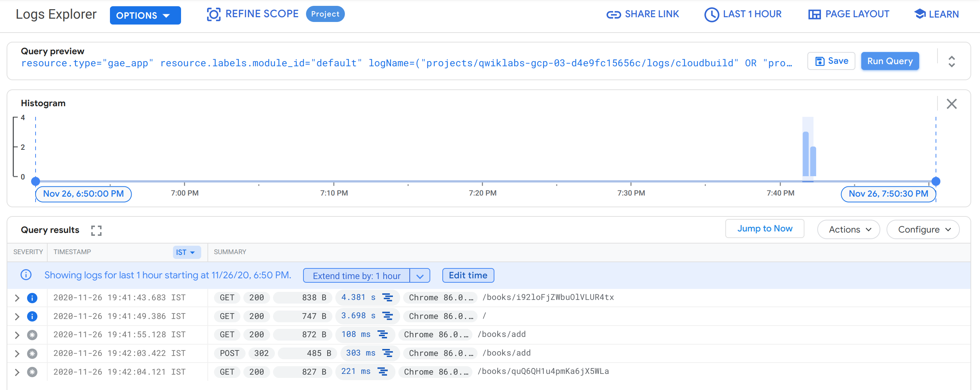
Task: Select the histogram end time handle
Action: pyautogui.click(x=936, y=181)
